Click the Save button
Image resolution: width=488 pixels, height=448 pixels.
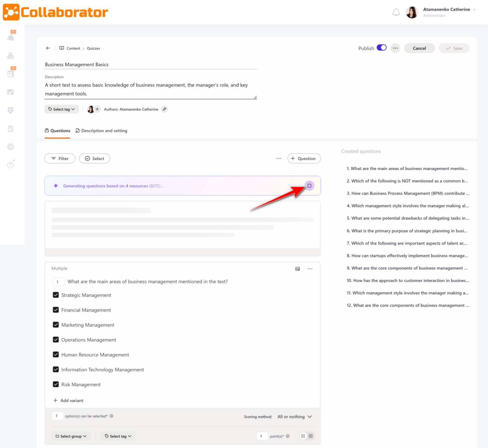[x=454, y=48]
